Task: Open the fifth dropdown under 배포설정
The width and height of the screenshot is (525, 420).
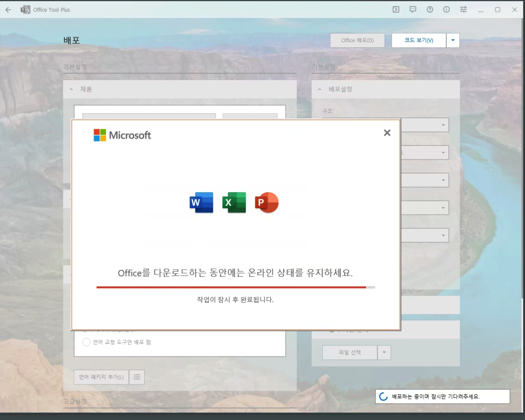Action: click(x=425, y=235)
